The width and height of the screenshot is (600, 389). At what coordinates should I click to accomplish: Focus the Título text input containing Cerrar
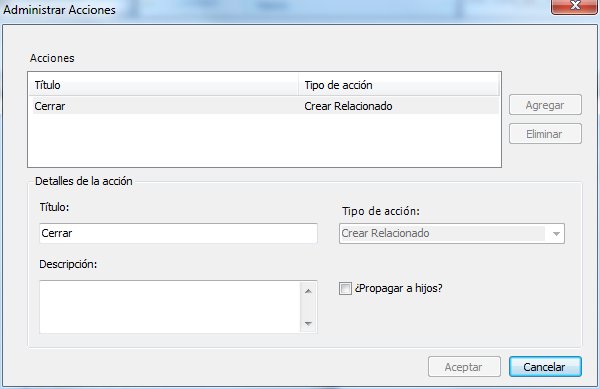178,233
